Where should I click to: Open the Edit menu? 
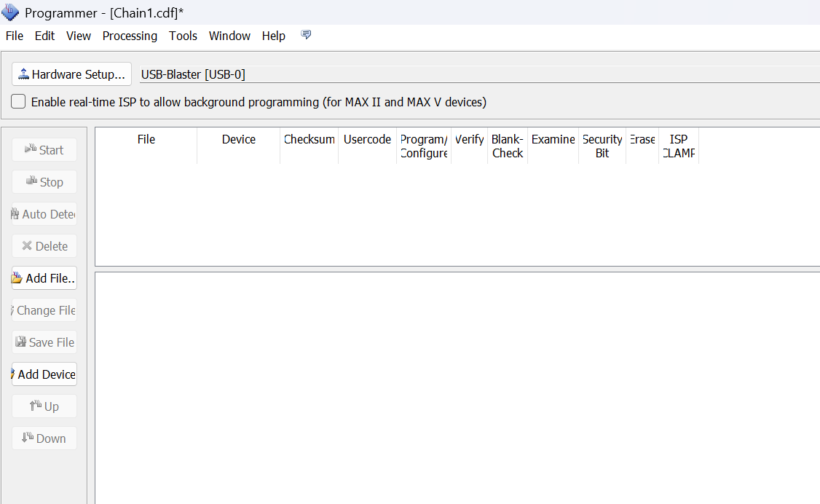click(44, 36)
